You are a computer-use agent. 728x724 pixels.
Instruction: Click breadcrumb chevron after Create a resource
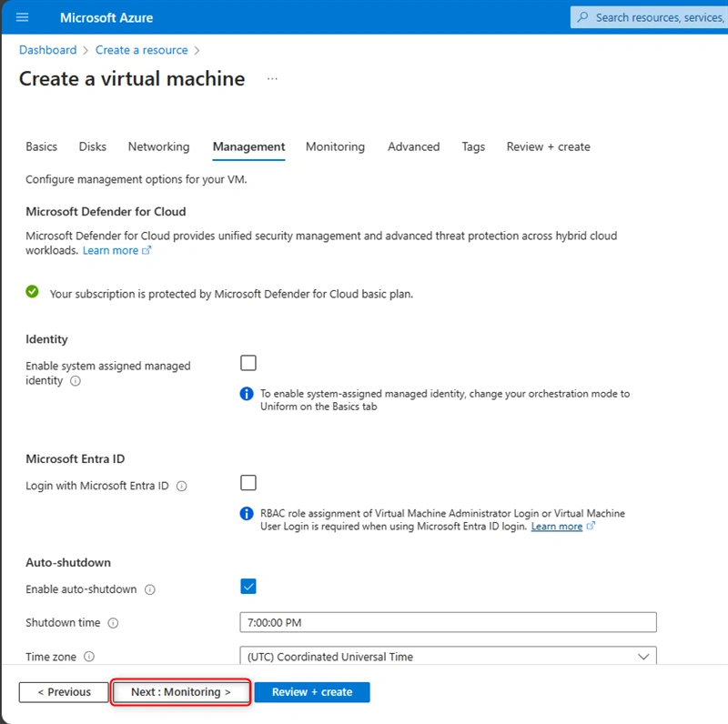[197, 51]
